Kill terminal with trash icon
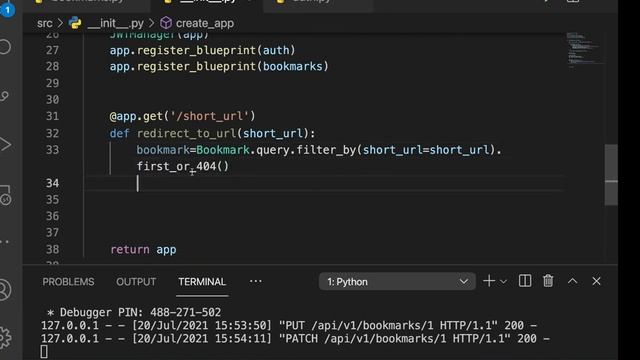Screen dimensions: 640x360 point(548,281)
